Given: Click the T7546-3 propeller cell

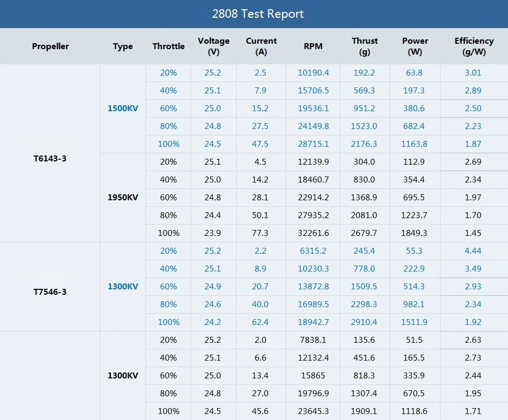Looking at the screenshot, I should (50, 292).
